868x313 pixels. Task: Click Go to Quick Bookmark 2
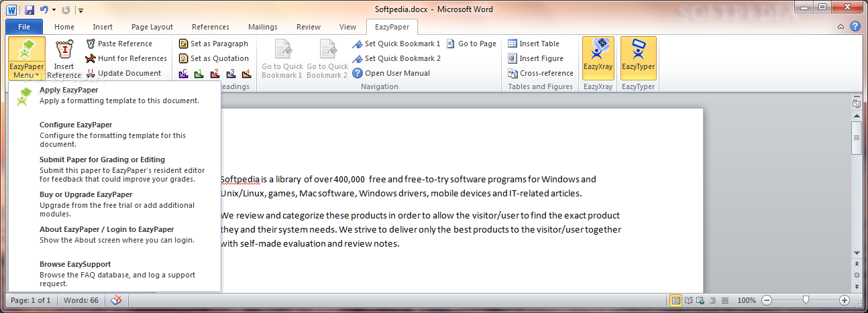coord(327,58)
